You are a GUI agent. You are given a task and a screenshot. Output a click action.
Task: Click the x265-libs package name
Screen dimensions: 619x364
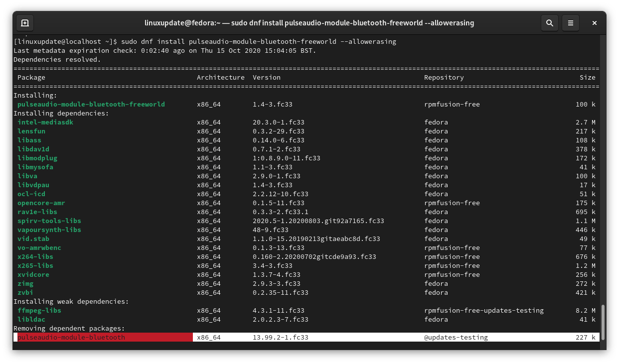pos(35,266)
